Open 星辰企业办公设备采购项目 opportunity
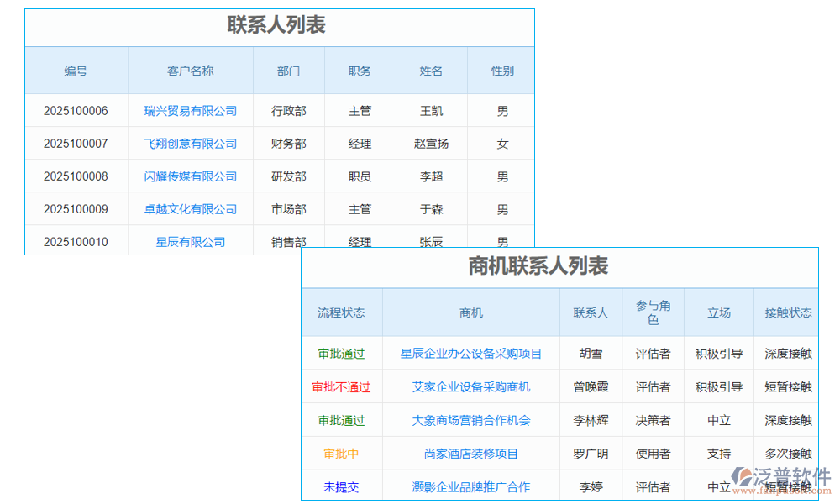840x504 pixels. 471,354
